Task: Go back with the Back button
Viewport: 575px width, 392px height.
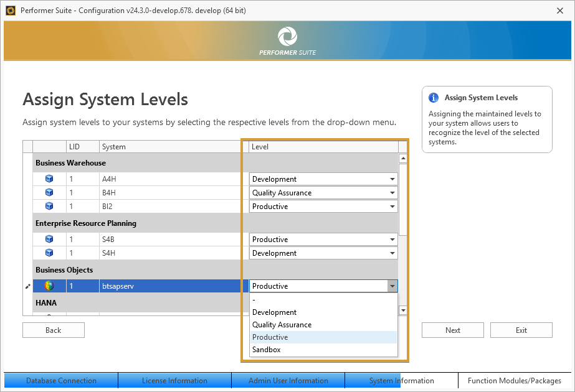Action: (x=54, y=330)
